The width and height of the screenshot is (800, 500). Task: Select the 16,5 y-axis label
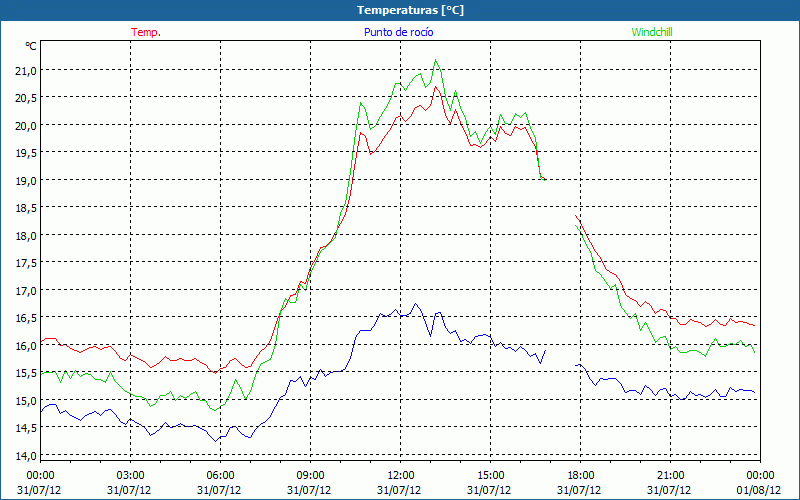24,318
